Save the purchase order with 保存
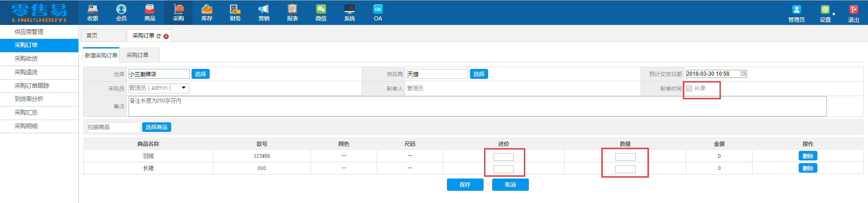 (465, 185)
